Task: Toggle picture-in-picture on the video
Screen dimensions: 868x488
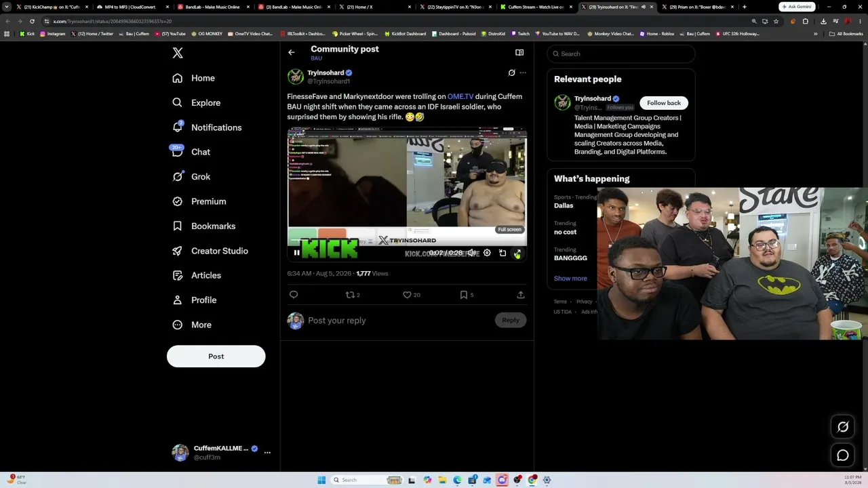Action: click(502, 253)
